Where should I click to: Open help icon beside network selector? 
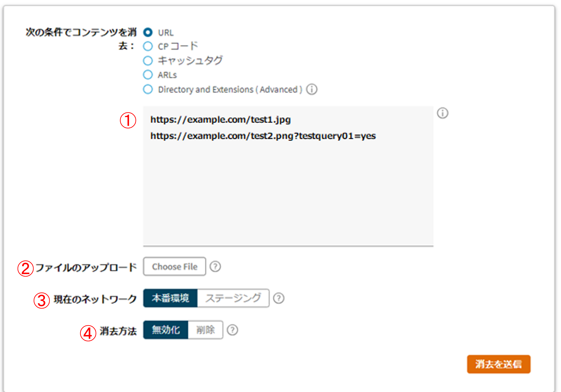(x=279, y=298)
